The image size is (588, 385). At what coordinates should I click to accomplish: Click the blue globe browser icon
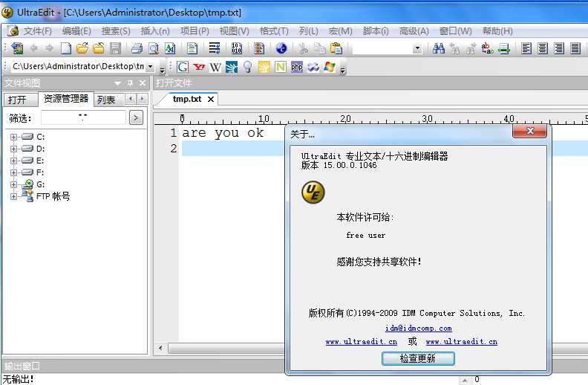(281, 48)
